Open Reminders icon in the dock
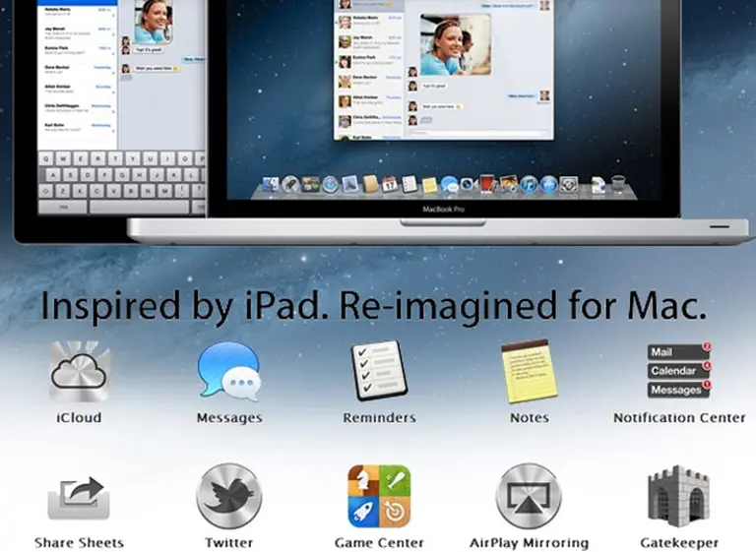Viewport: 756px width, 552px height. [409, 184]
